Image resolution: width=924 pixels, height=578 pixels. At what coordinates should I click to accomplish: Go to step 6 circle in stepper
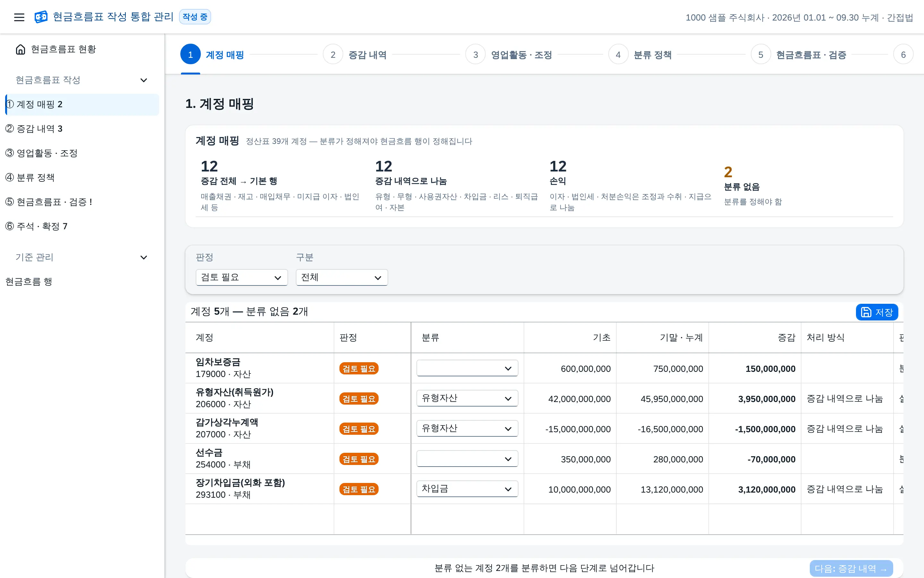pyautogui.click(x=903, y=55)
